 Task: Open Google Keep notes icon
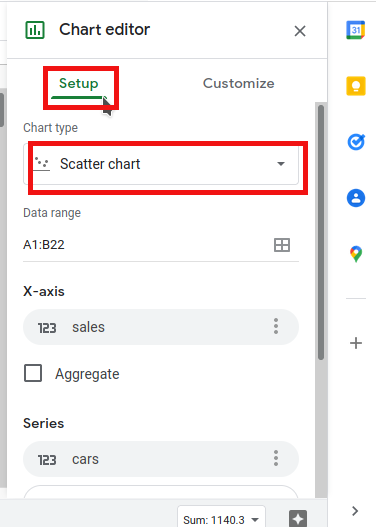coord(356,86)
